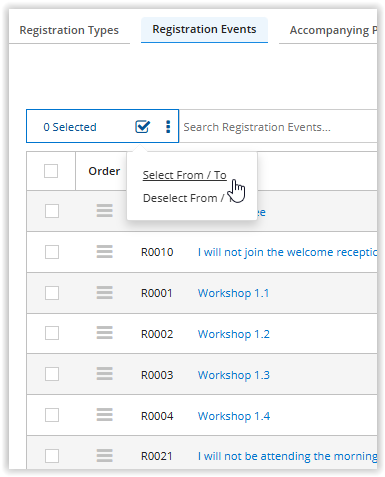Click the reorder handle for R0021
The height and width of the screenshot is (477, 385).
coord(105,456)
